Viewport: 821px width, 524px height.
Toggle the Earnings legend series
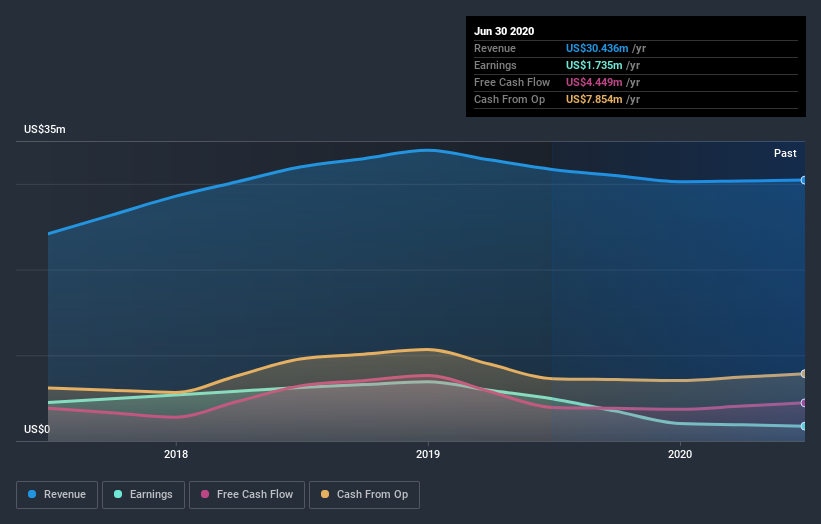143,495
